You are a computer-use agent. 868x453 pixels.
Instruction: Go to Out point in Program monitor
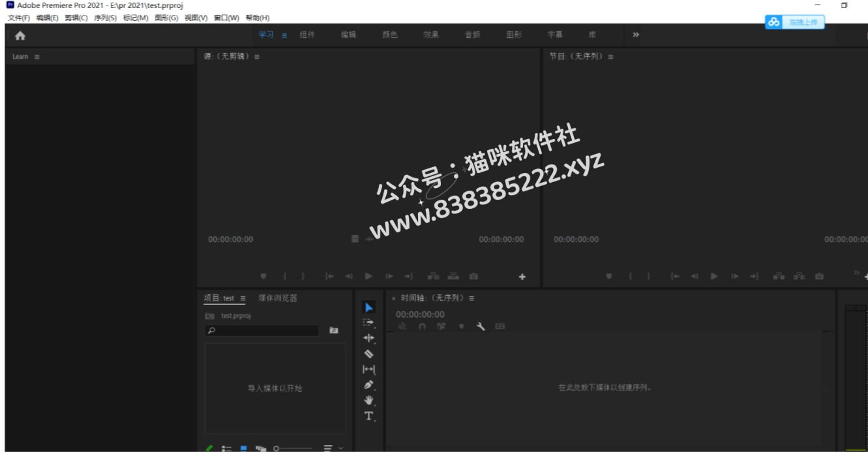click(x=754, y=276)
